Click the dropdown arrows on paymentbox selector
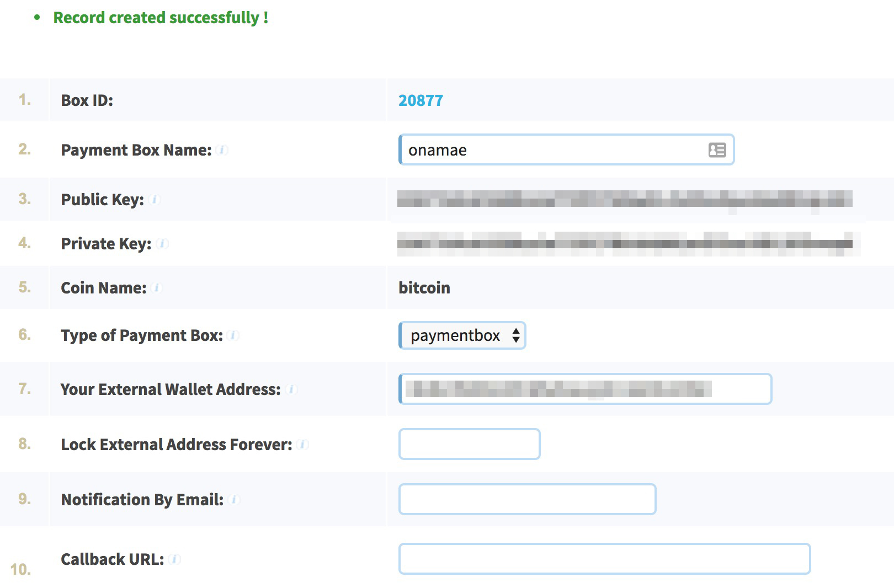Screen dimensions: 894x588 pos(515,335)
